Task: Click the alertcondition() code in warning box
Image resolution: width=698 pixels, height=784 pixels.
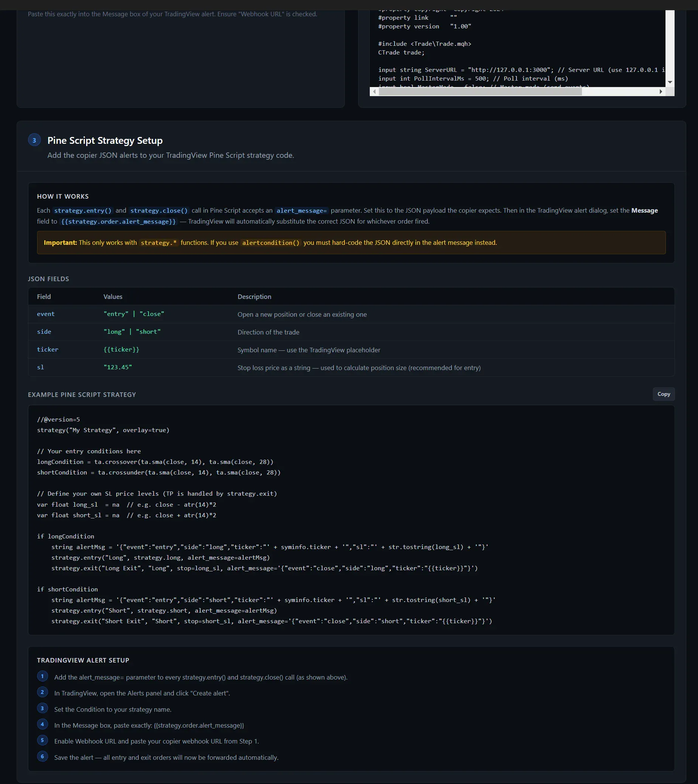Action: pyautogui.click(x=271, y=243)
